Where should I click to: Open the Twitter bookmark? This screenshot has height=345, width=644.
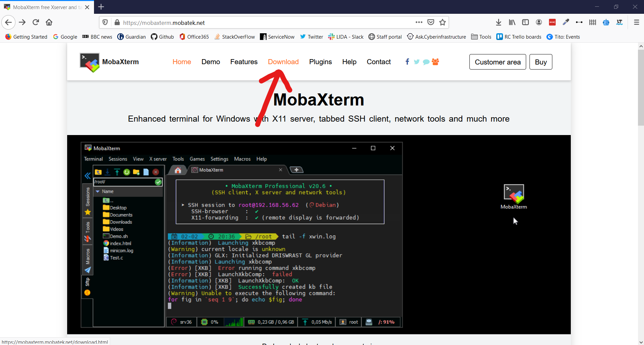tap(312, 37)
